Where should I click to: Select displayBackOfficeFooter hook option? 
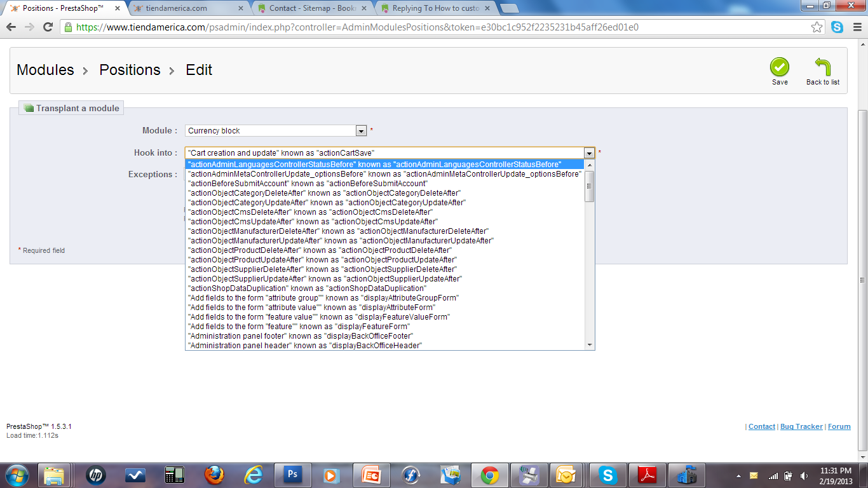click(x=384, y=336)
